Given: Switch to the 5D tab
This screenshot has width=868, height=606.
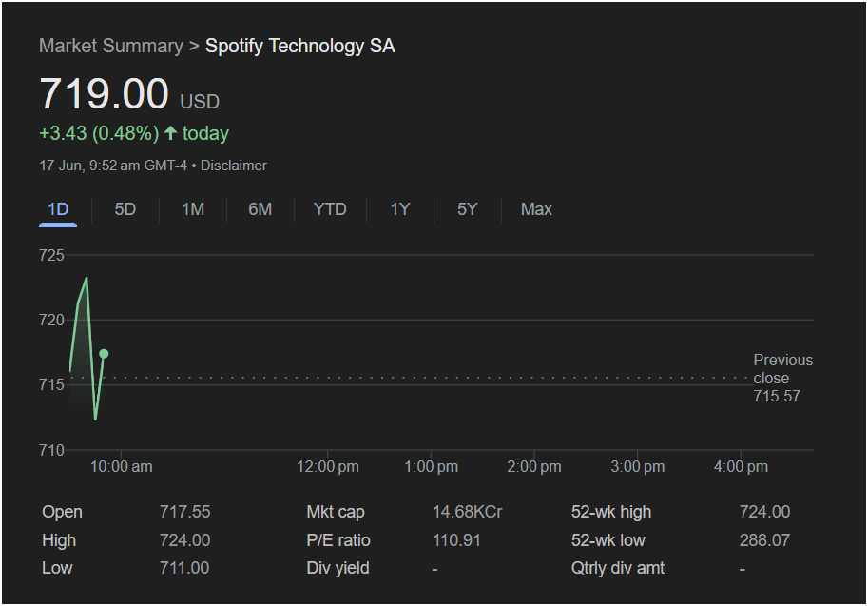Looking at the screenshot, I should click(125, 209).
